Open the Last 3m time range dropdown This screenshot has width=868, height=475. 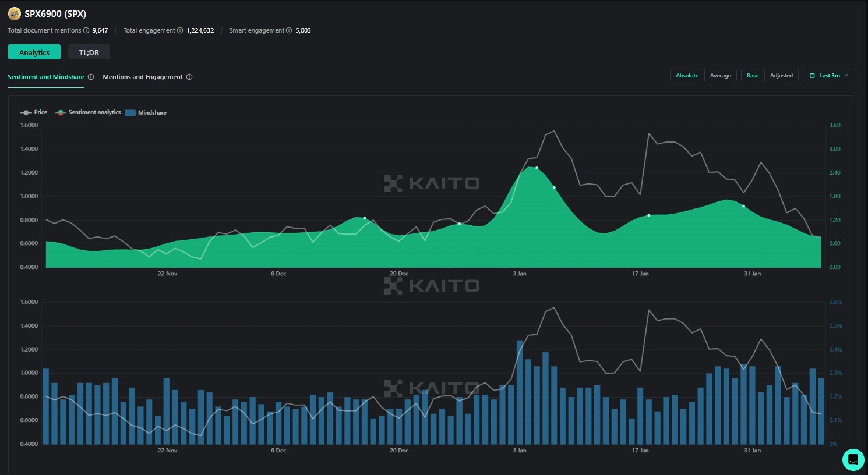829,76
